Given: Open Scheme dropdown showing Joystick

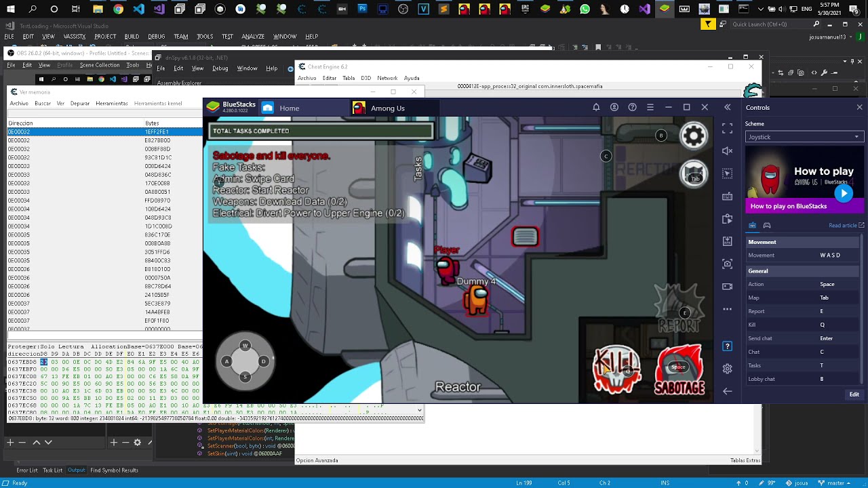Looking at the screenshot, I should [x=804, y=137].
